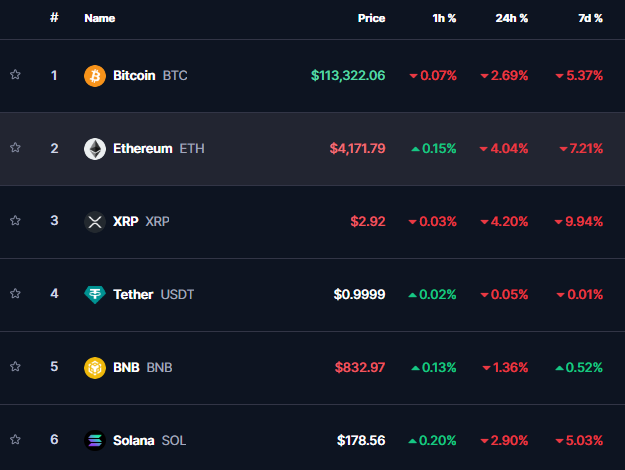The height and width of the screenshot is (470, 625).
Task: Toggle the Ethereum watchlist star
Action: pos(15,147)
